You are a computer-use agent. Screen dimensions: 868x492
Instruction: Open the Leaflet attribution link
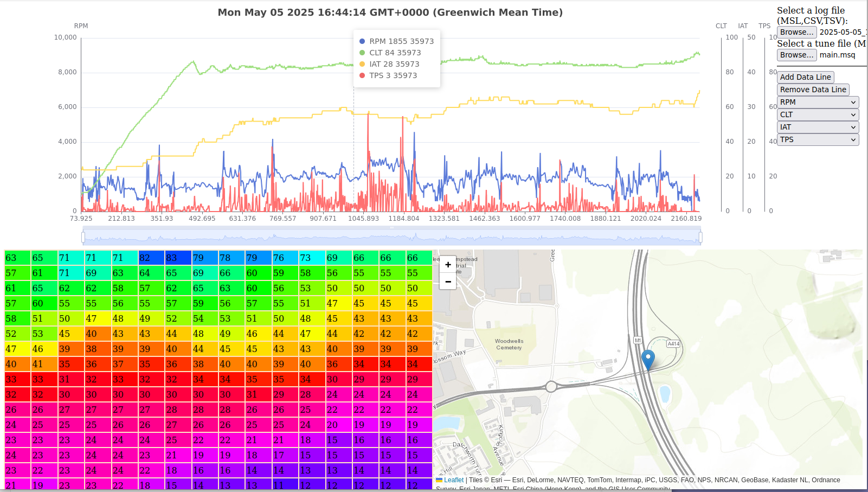point(454,480)
